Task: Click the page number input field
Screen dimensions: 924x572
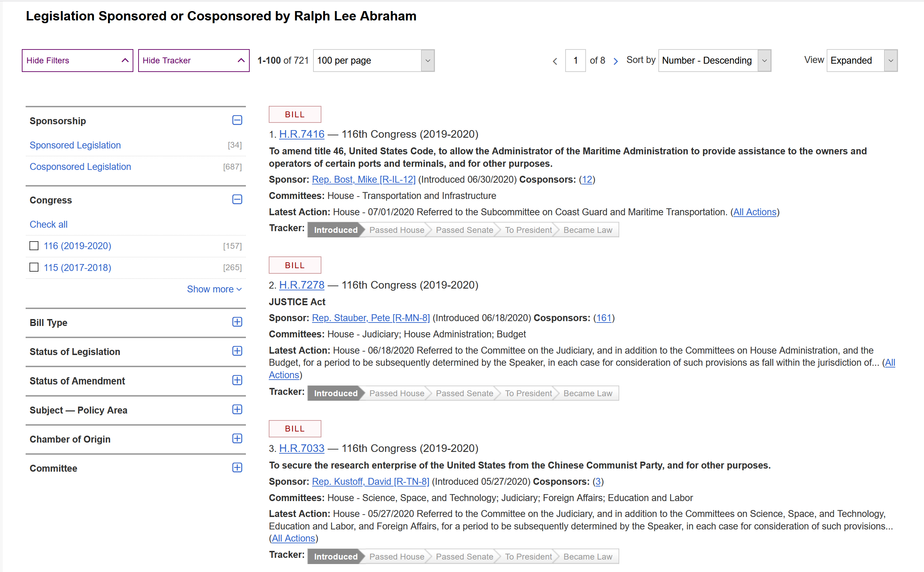Action: coord(575,61)
